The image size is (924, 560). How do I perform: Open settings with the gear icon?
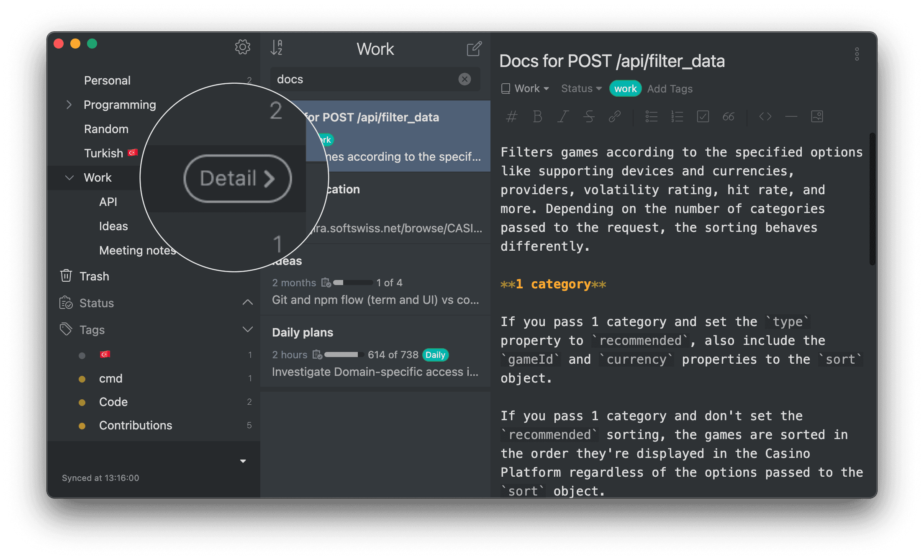(242, 47)
